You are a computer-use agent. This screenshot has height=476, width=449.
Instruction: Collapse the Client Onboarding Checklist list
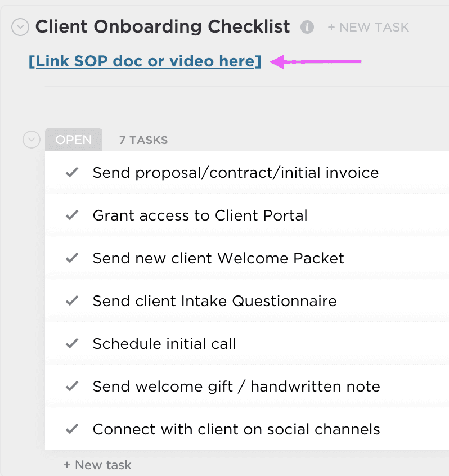click(x=20, y=26)
